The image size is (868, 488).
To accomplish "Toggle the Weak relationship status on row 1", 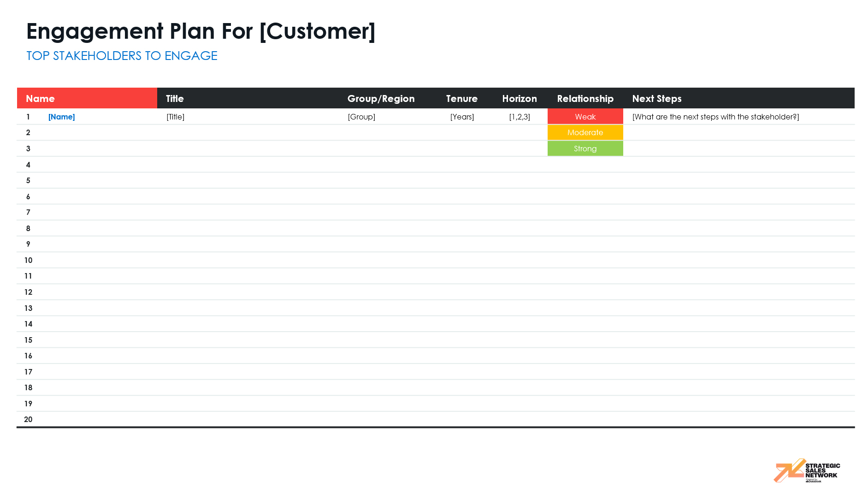I will point(585,117).
